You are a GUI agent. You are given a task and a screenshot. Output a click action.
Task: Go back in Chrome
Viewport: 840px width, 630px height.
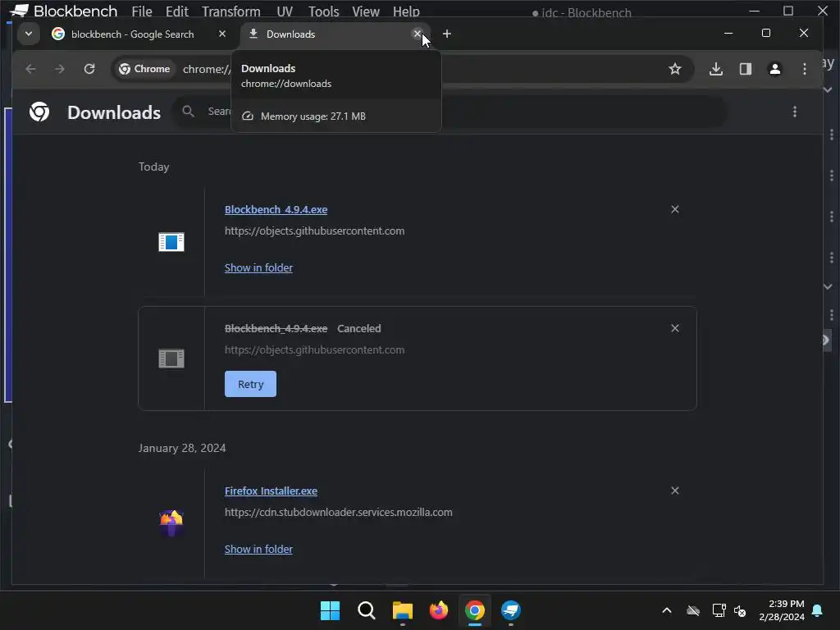30,69
